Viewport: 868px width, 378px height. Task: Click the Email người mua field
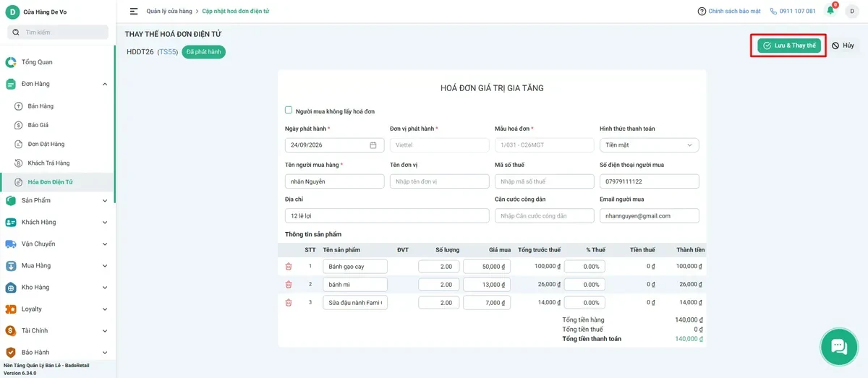tap(650, 215)
